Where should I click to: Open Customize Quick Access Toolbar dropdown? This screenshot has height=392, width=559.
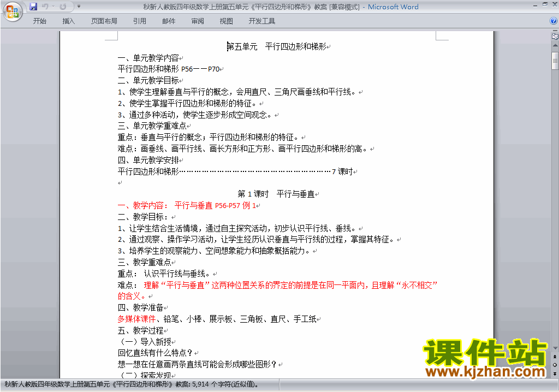pyautogui.click(x=79, y=7)
